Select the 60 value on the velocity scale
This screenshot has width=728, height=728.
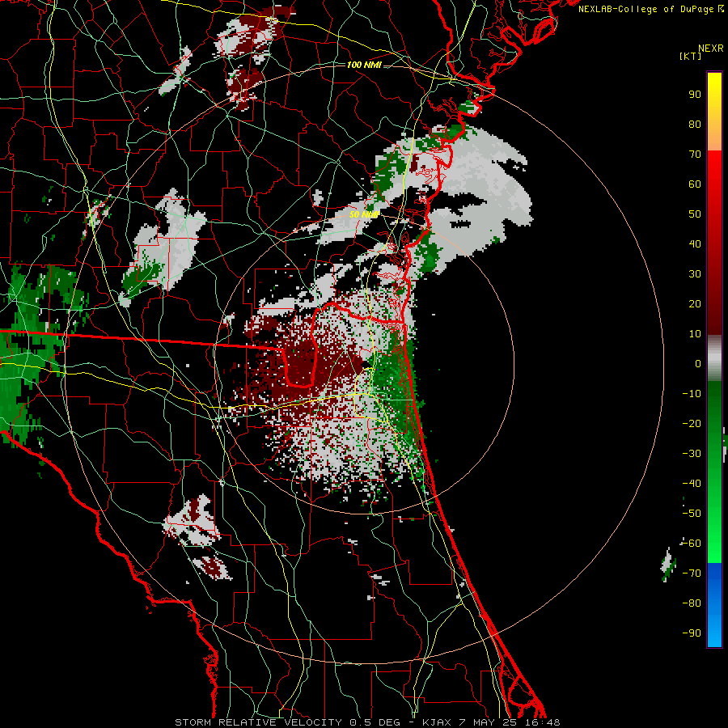[x=695, y=184]
